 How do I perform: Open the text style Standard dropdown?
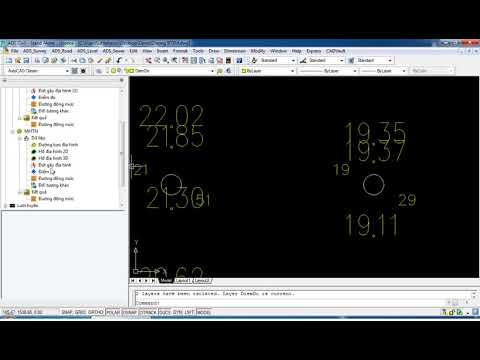tap(293, 60)
